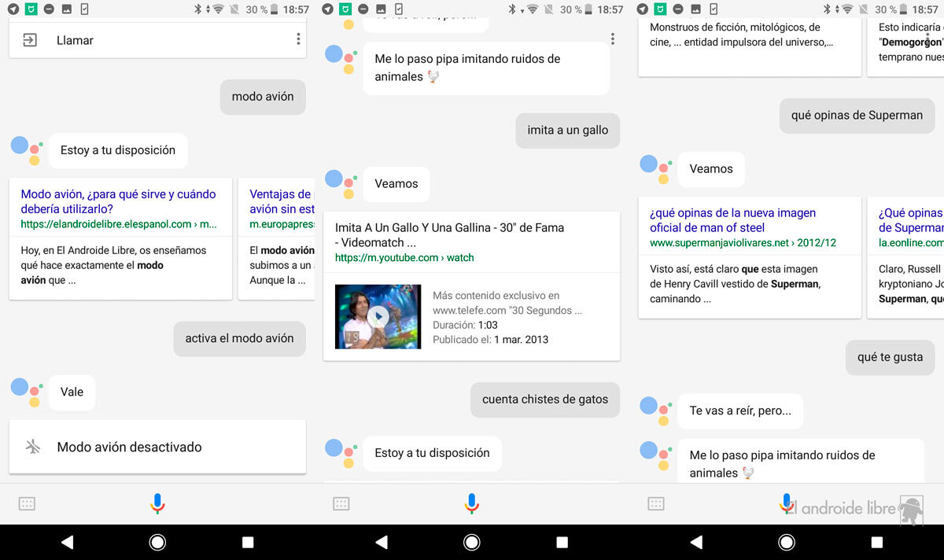Open the link 'oficial de man of steel'

tap(733, 220)
